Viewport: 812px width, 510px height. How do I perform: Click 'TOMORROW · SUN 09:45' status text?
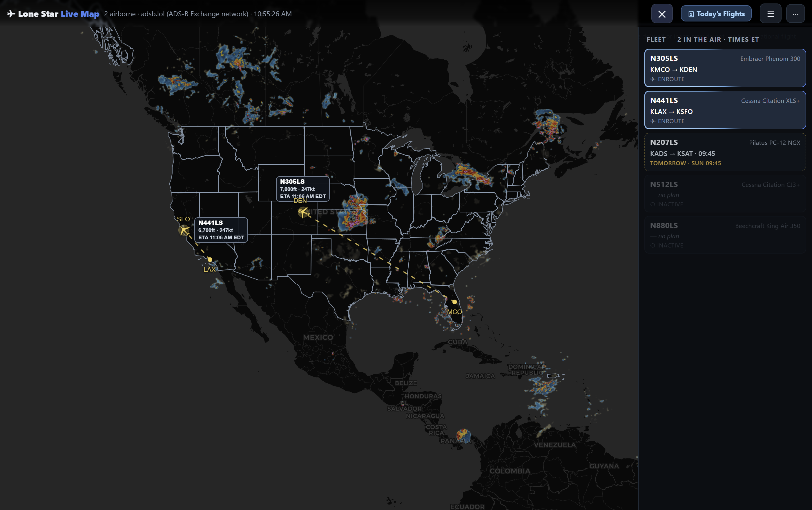click(x=685, y=163)
